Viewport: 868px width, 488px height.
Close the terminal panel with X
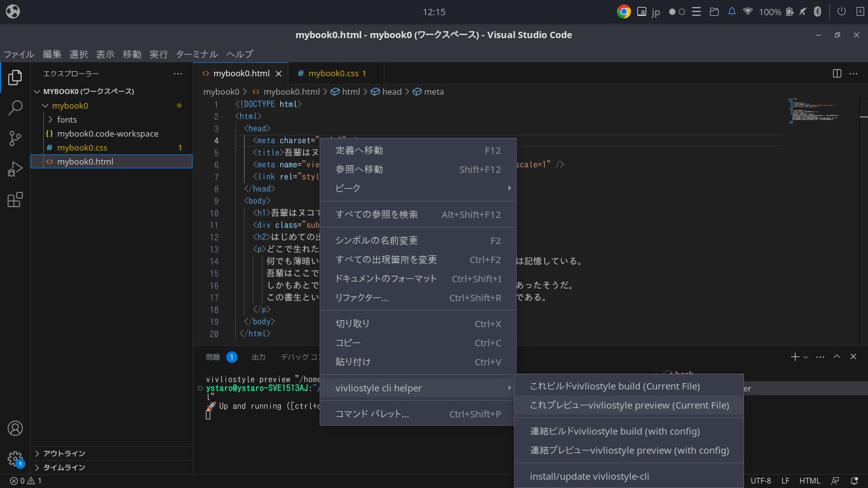853,357
